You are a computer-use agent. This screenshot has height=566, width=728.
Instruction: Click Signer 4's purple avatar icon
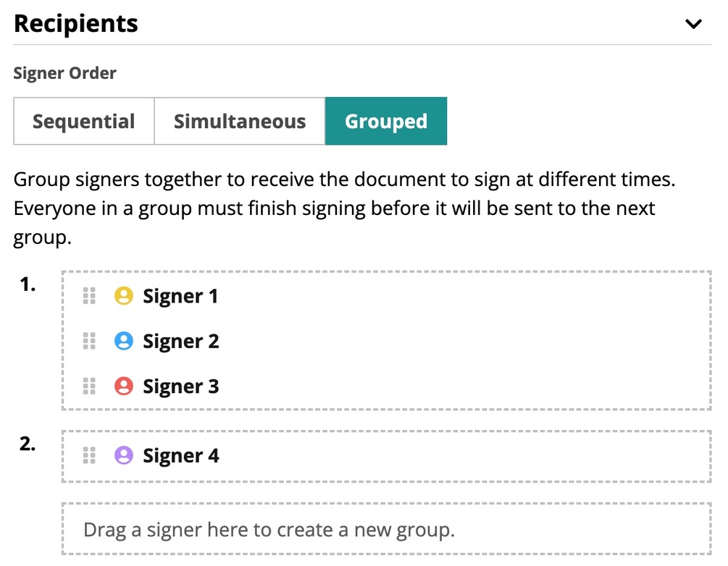tap(124, 455)
